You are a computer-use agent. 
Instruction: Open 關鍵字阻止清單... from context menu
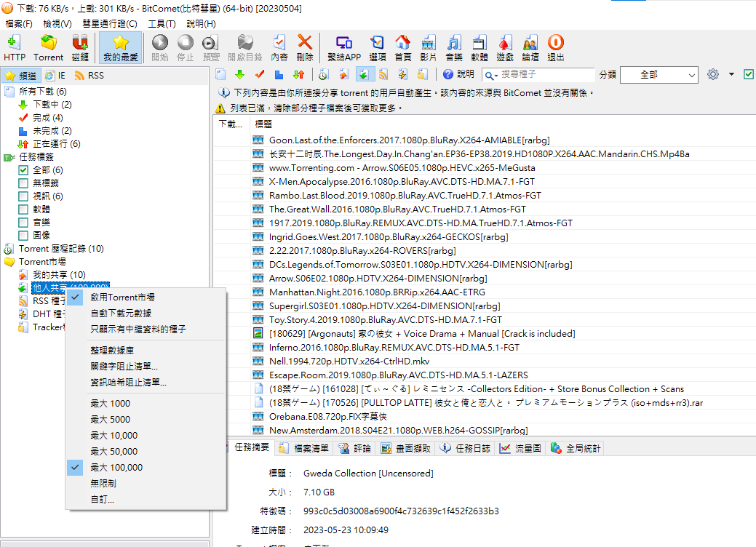(146, 367)
